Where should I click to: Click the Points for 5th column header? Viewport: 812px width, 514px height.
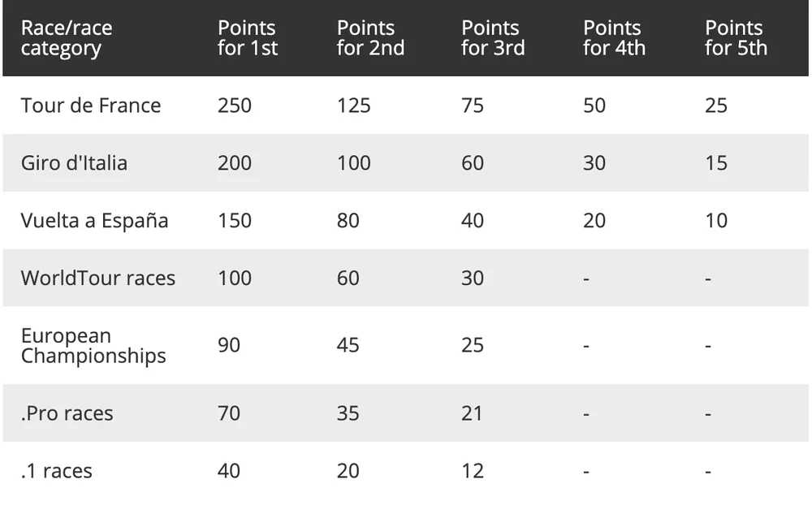tap(736, 38)
